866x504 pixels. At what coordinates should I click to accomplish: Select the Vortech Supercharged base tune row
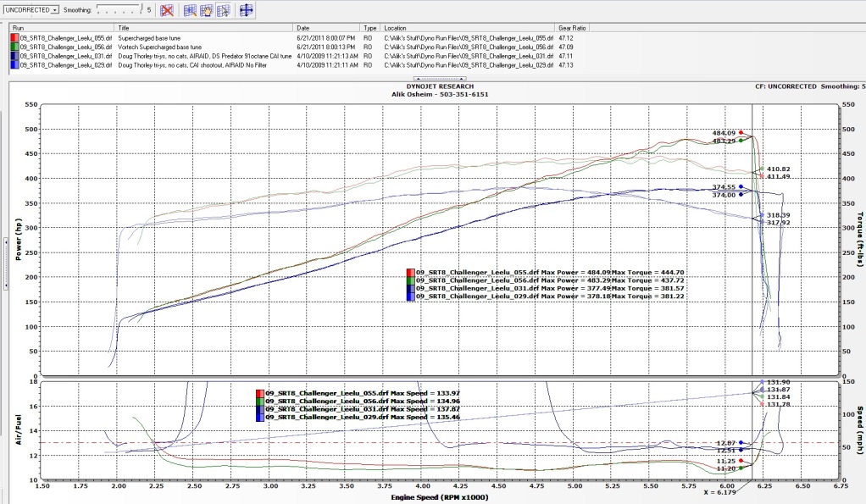coord(161,47)
